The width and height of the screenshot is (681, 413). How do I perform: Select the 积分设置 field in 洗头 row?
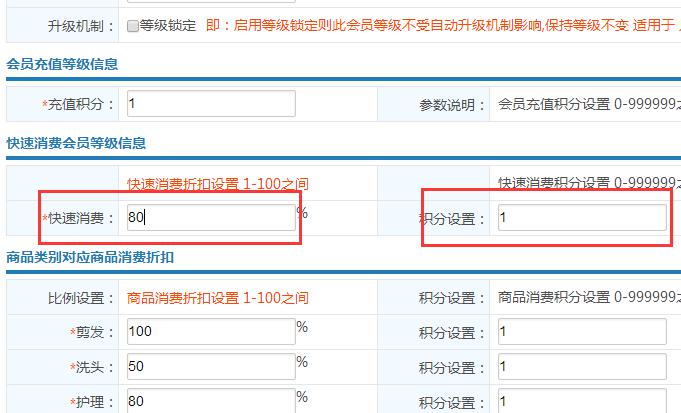pos(581,366)
